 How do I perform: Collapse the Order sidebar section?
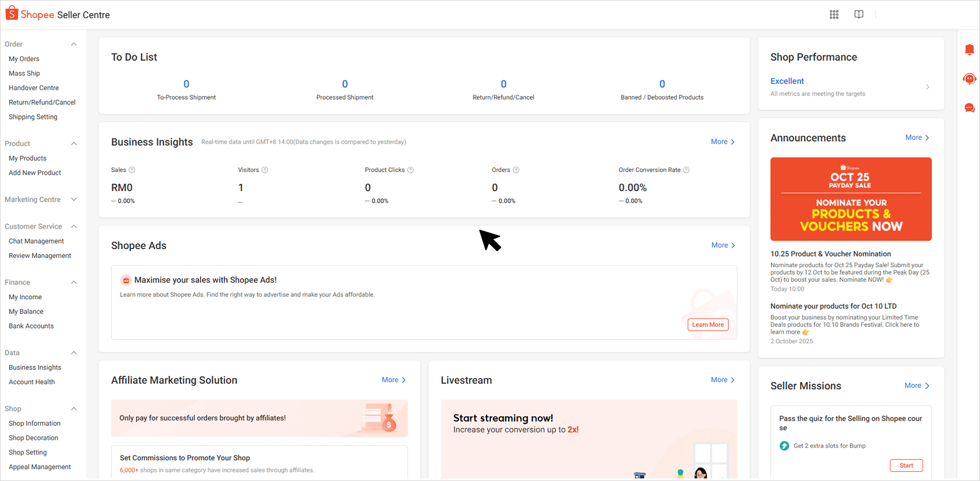(x=74, y=44)
